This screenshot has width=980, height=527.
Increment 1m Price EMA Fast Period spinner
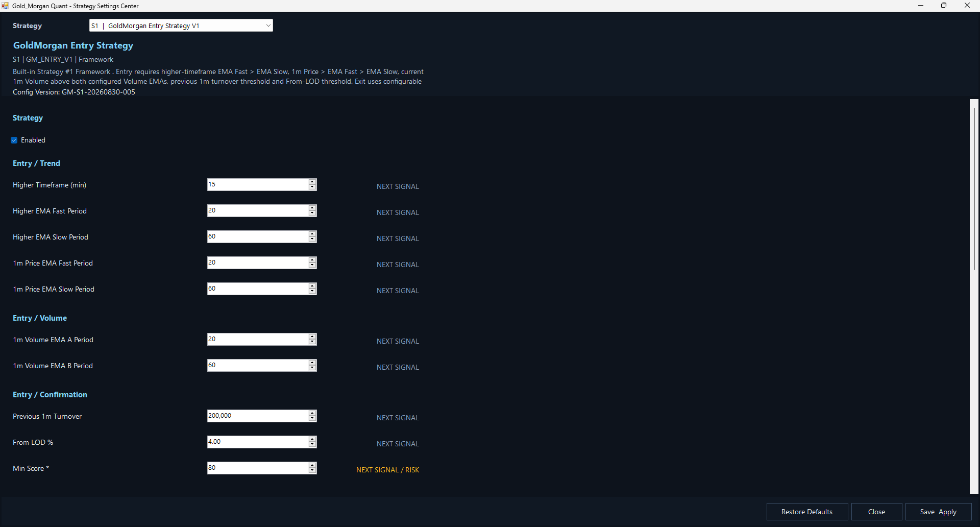pos(312,260)
